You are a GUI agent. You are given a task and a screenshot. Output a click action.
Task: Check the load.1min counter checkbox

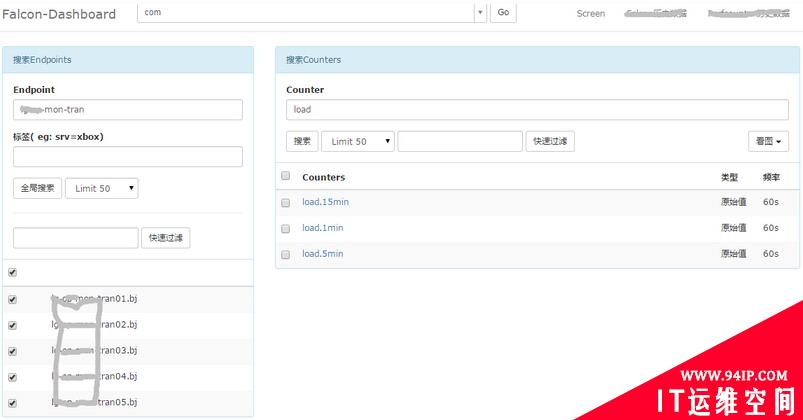tap(286, 229)
